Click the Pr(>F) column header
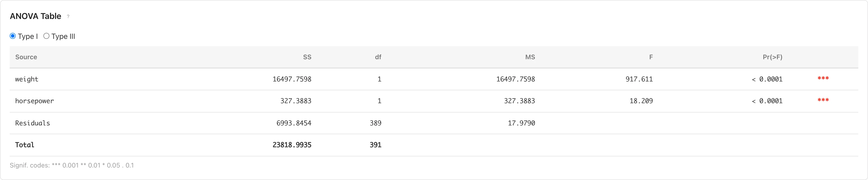This screenshot has height=180, width=868. 772,57
